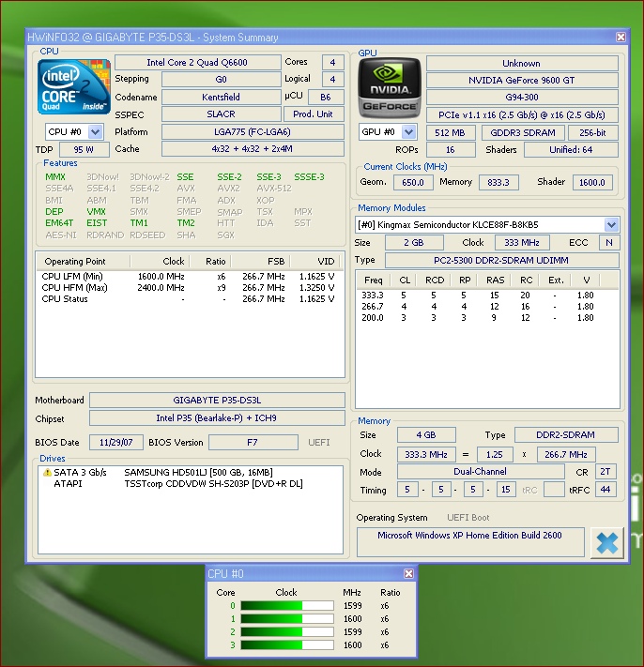The width and height of the screenshot is (644, 667).
Task: Click the 1600.0 shader clock field
Action: [592, 183]
